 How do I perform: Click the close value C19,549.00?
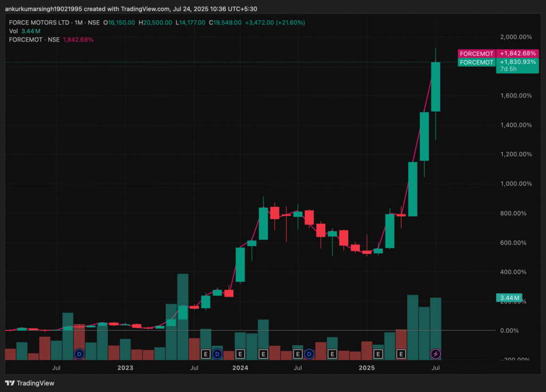pyautogui.click(x=225, y=22)
